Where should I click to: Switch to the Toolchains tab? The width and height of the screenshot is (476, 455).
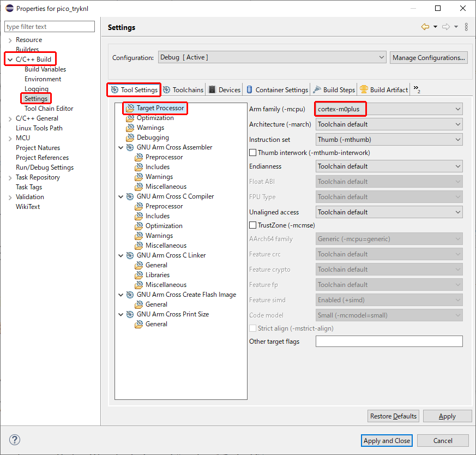click(x=183, y=90)
